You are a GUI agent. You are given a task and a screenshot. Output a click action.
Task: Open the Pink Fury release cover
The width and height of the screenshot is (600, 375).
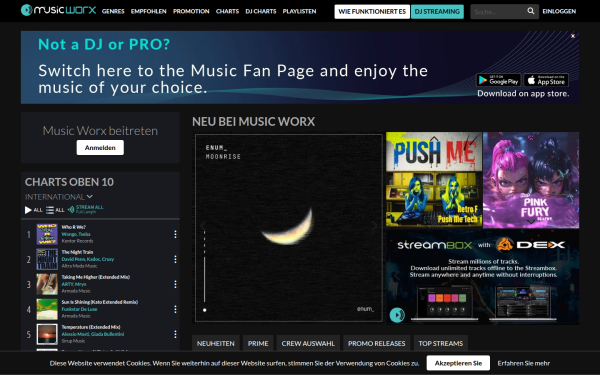point(531,180)
